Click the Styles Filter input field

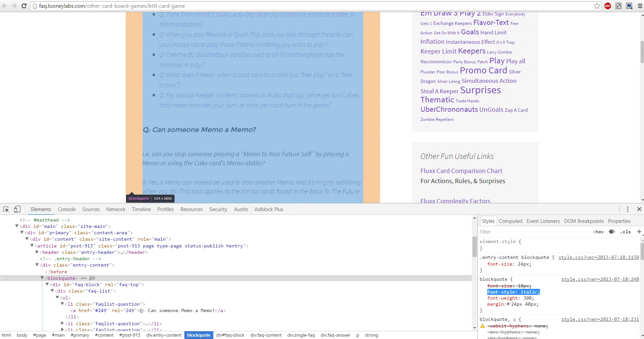(x=532, y=232)
